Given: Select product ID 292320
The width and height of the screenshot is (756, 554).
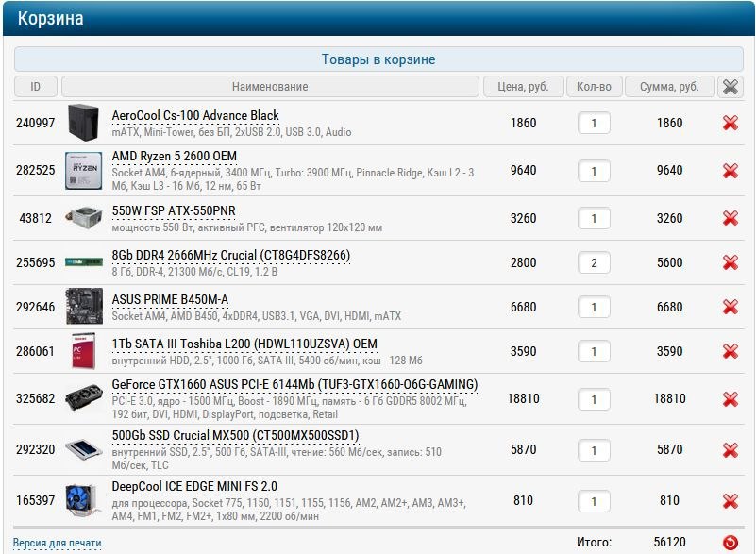Looking at the screenshot, I should tap(35, 450).
